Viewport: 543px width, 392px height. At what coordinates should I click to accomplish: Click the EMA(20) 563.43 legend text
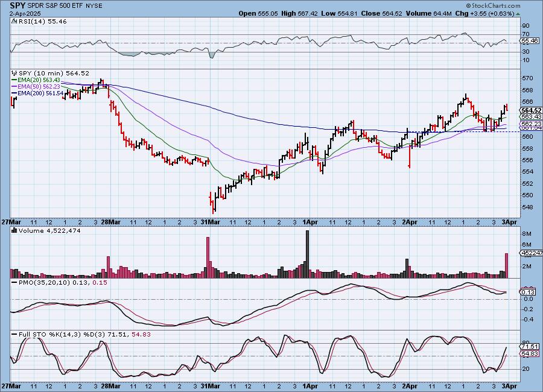click(39, 80)
